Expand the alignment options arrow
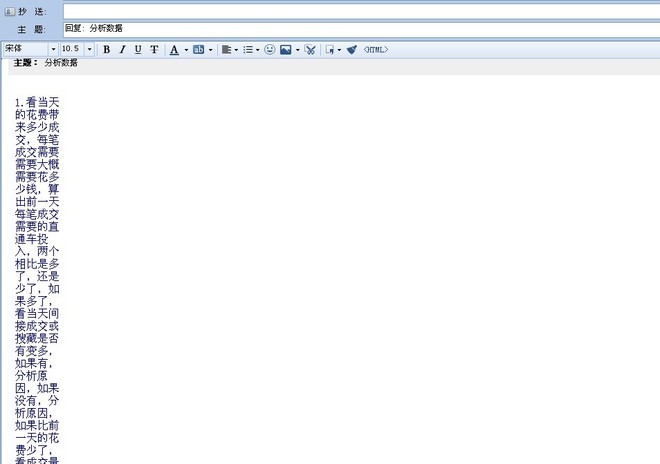This screenshot has height=464, width=660. 236,50
